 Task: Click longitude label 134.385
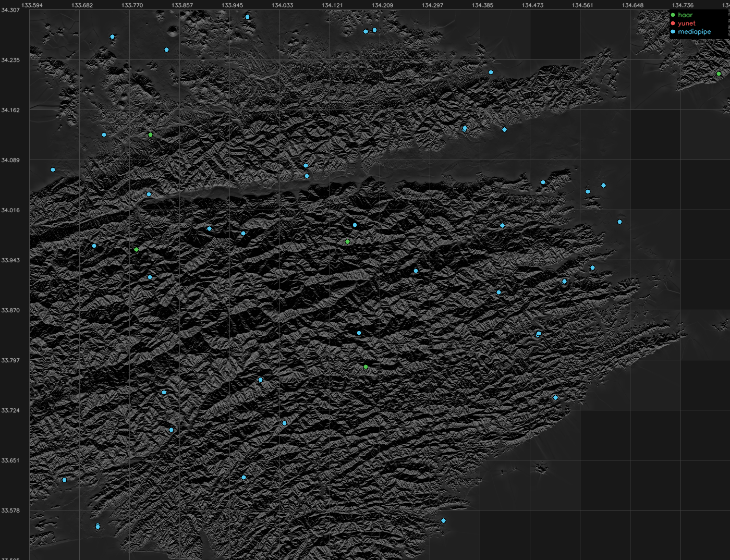point(483,5)
